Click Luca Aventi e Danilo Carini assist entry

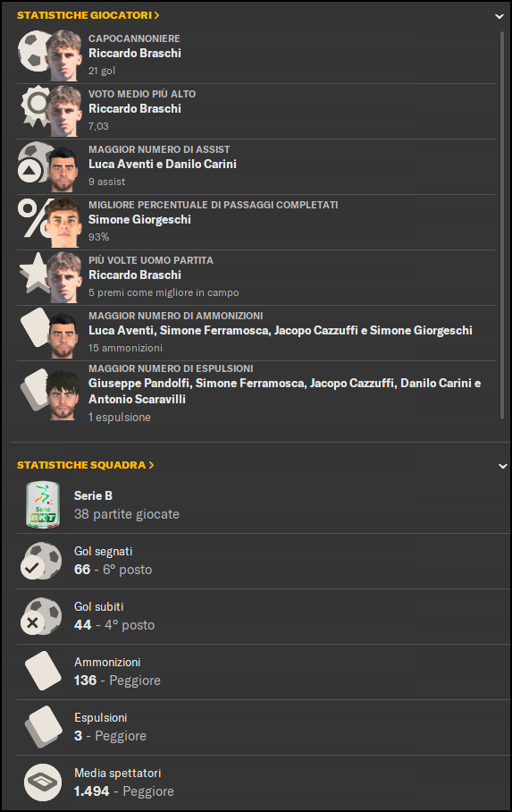pos(163,165)
